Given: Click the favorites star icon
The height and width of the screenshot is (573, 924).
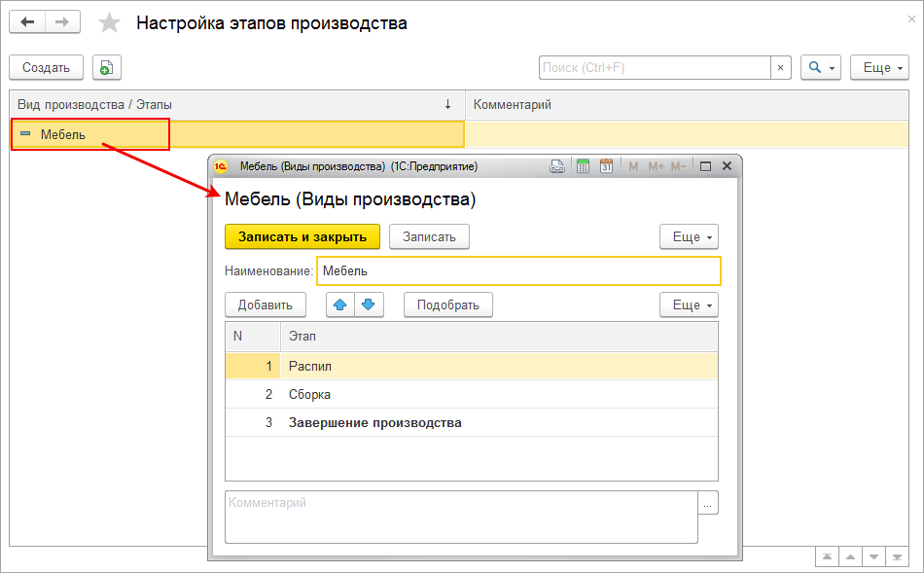Looking at the screenshot, I should [111, 23].
